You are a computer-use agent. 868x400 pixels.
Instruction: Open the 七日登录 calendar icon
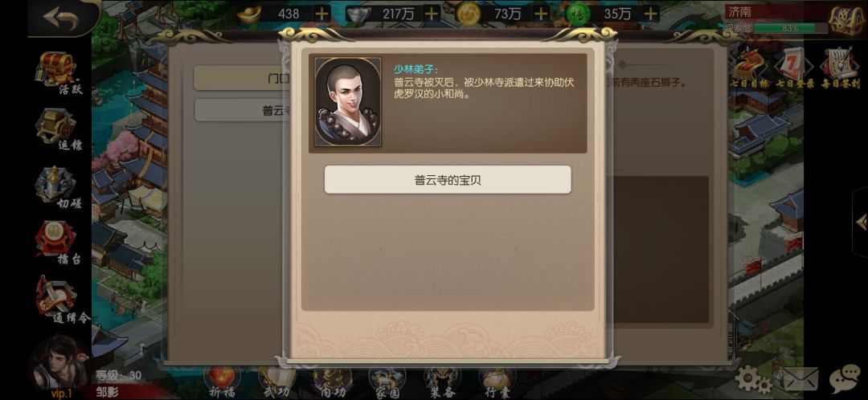[794, 68]
